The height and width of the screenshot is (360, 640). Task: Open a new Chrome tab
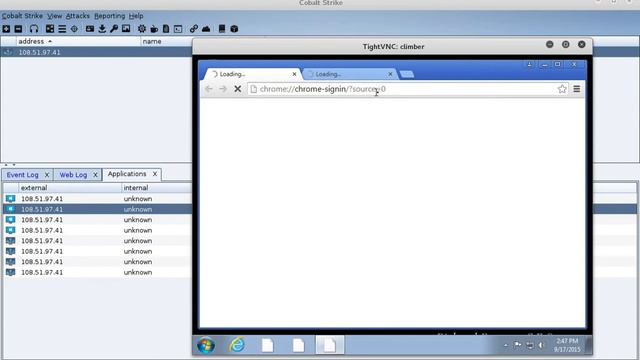click(407, 74)
